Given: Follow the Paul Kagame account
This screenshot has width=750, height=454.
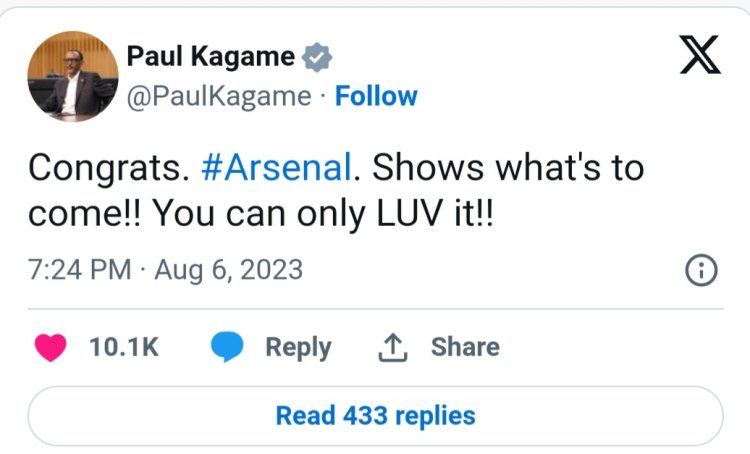Looking at the screenshot, I should coord(376,97).
